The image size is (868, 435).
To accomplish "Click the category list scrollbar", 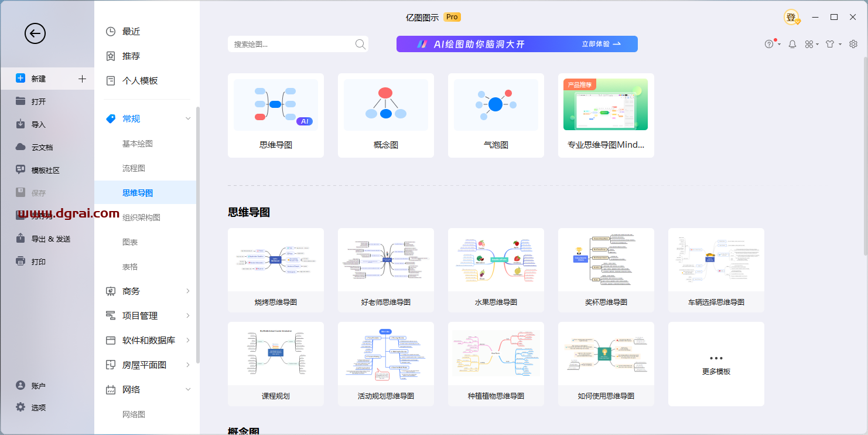I will (x=198, y=235).
